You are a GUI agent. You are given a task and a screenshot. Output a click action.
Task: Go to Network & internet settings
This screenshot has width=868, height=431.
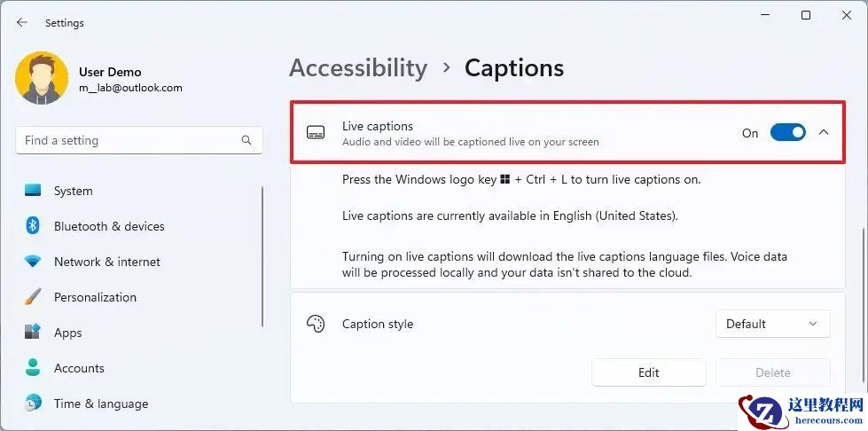pyautogui.click(x=107, y=262)
